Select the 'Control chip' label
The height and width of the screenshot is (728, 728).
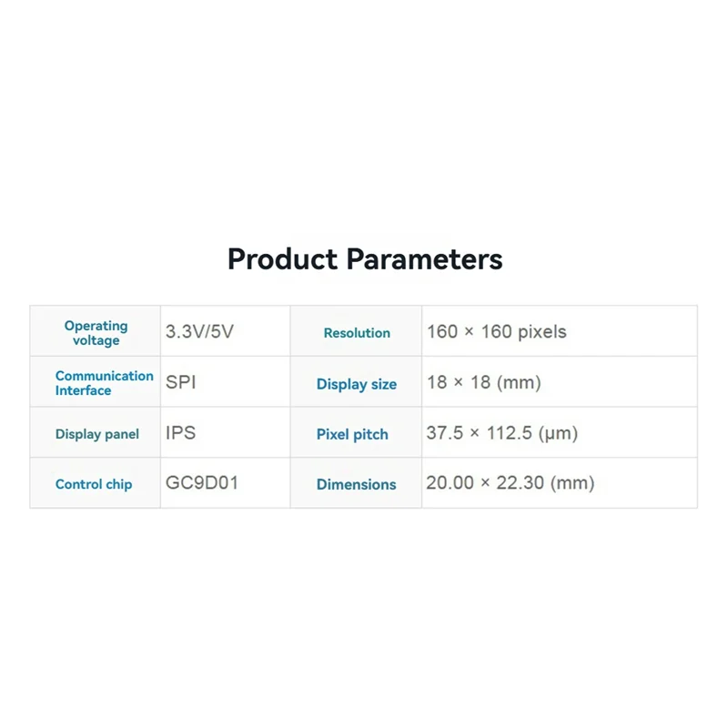click(x=93, y=484)
